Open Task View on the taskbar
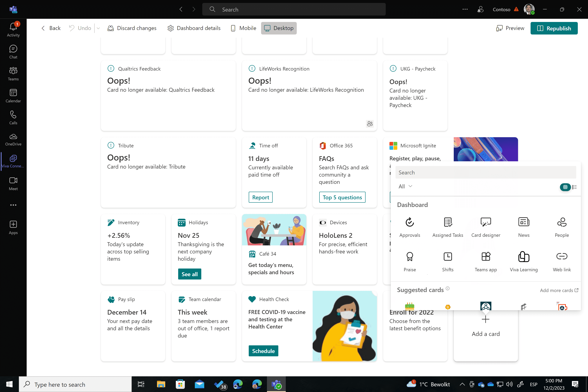Screen dimensions: 588x392 click(x=141, y=384)
